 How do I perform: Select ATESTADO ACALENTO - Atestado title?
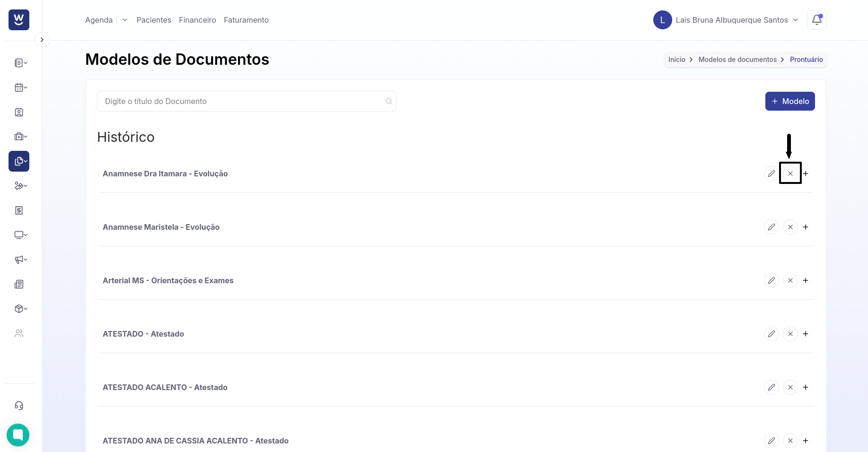coord(165,387)
